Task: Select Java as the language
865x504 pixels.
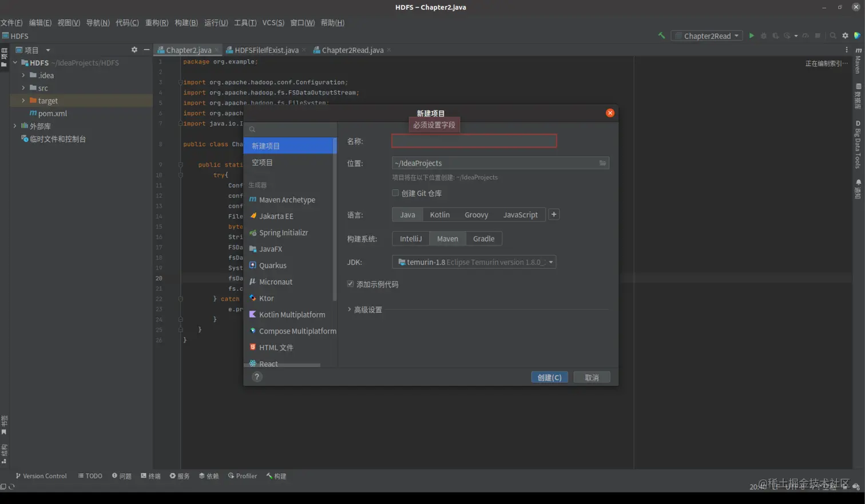Action: point(407,215)
